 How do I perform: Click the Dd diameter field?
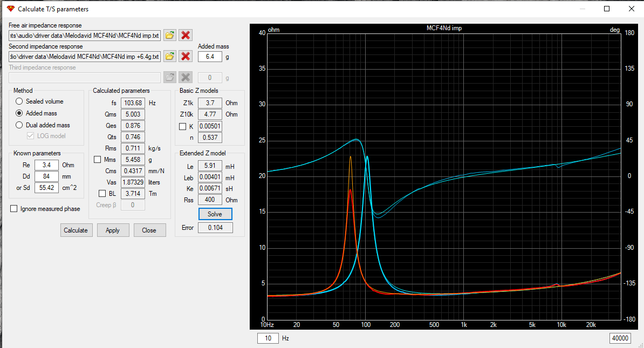point(46,176)
